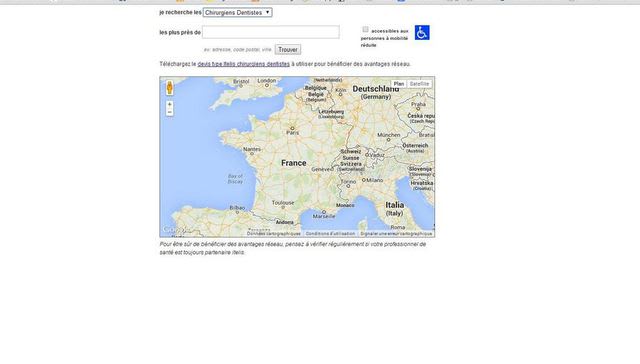Click the Street View pegman icon

click(169, 88)
